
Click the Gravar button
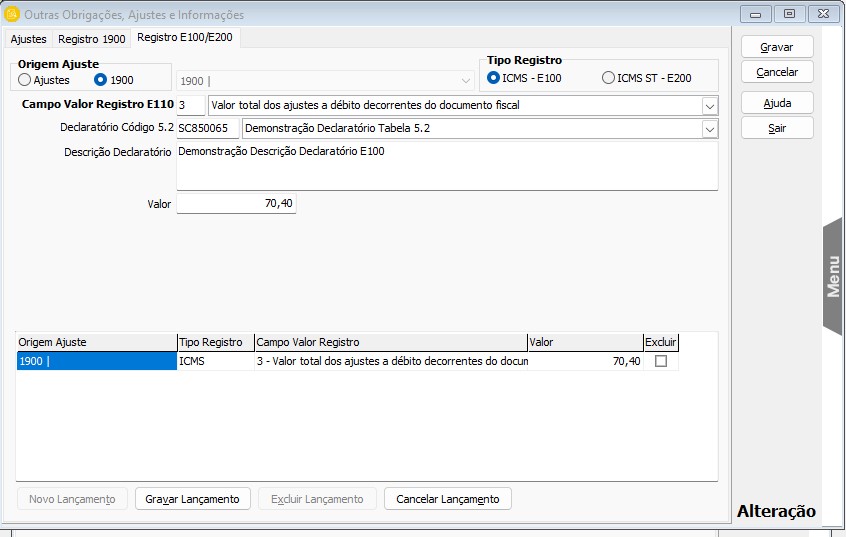pyautogui.click(x=776, y=47)
